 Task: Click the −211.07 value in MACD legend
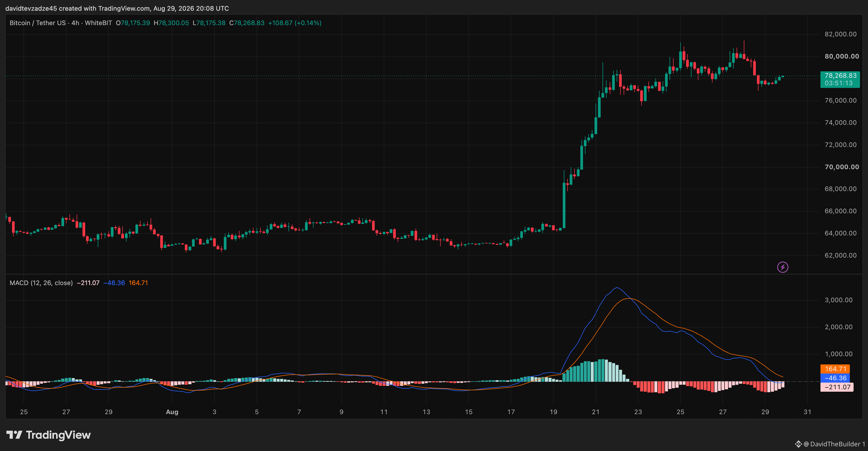(88, 283)
